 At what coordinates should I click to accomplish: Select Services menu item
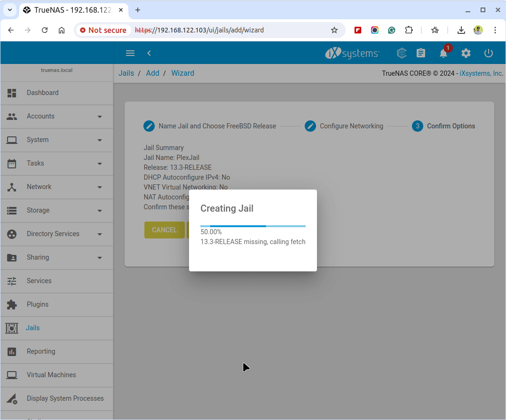[57, 281]
